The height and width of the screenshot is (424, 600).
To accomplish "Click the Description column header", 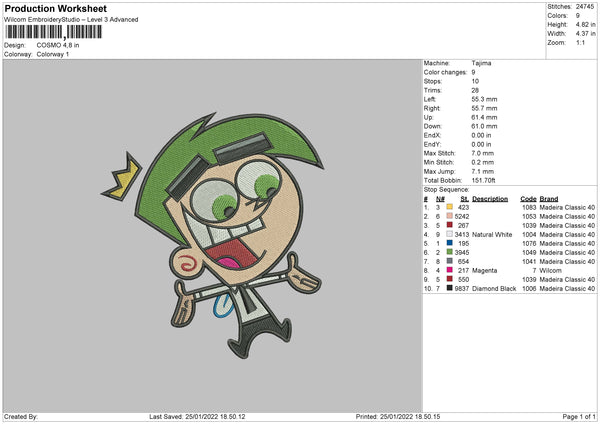I will (490, 198).
